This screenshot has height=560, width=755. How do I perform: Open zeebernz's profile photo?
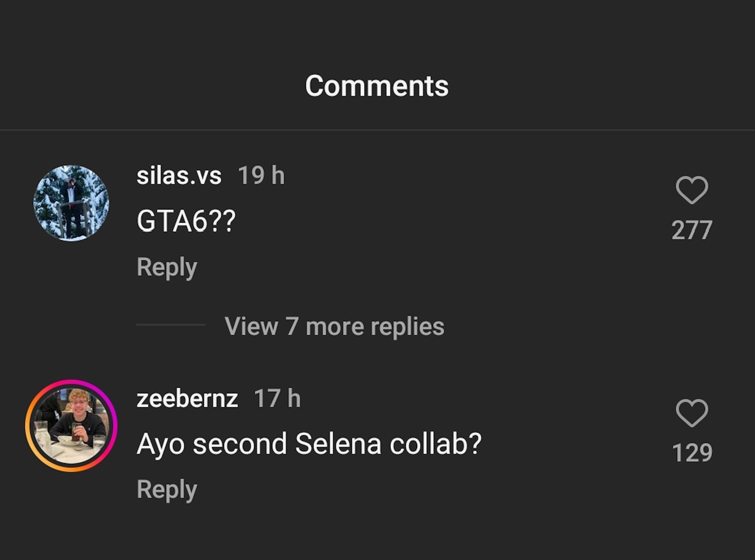(x=71, y=426)
